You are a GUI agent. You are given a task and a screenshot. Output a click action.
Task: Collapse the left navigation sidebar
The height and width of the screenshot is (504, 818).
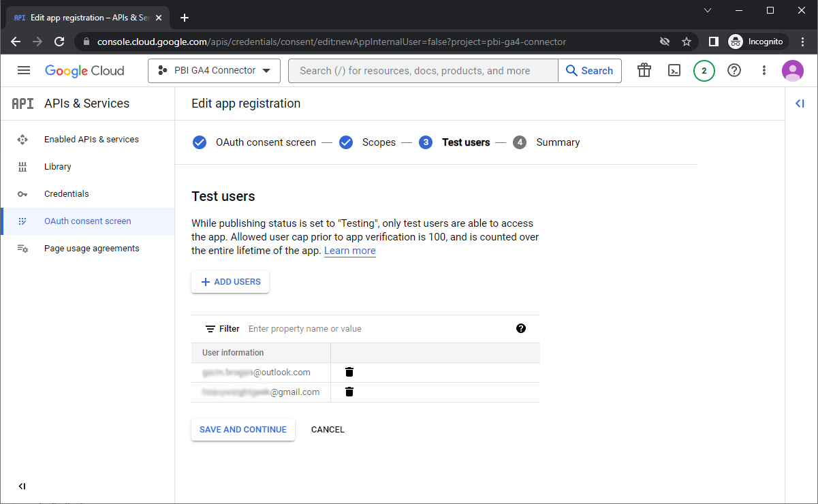pos(22,486)
